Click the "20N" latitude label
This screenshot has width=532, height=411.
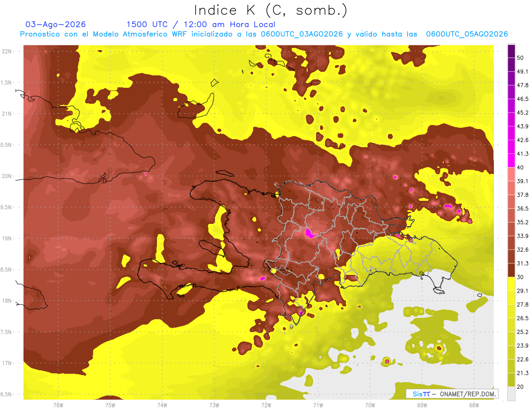(x=7, y=176)
